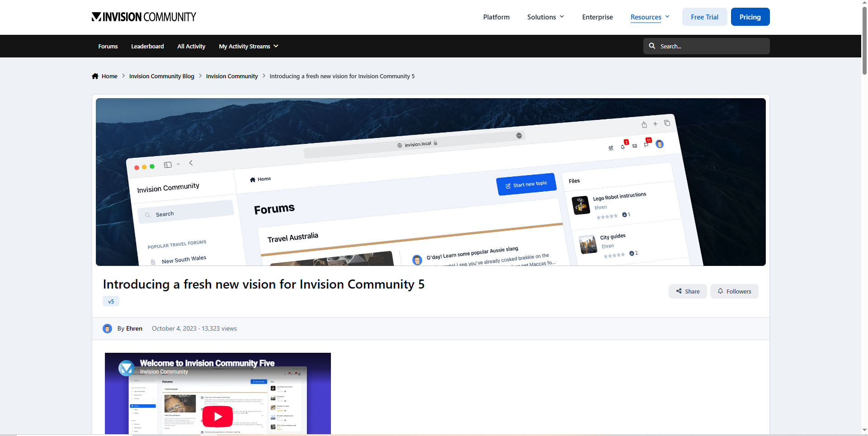The width and height of the screenshot is (868, 436).
Task: Open author Ehren's profile link
Action: (134, 328)
